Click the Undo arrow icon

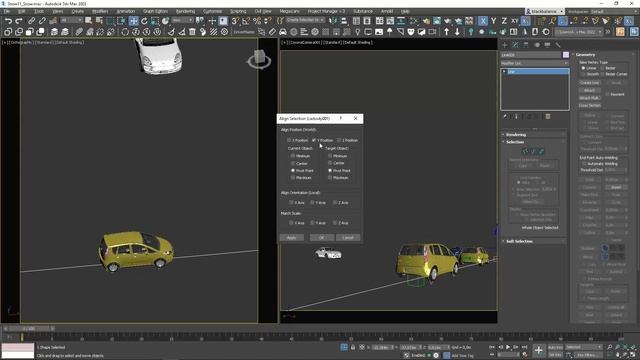click(8, 21)
